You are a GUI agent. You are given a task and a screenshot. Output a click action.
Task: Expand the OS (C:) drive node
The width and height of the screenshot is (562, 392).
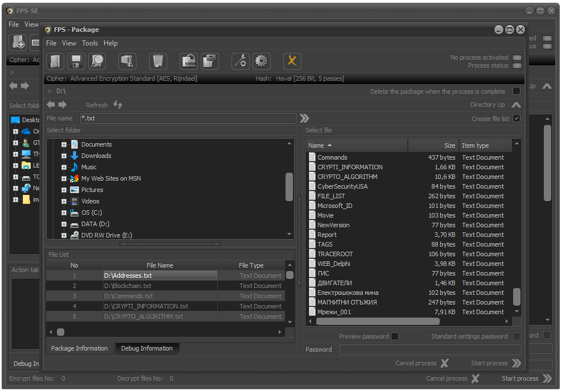tap(64, 212)
